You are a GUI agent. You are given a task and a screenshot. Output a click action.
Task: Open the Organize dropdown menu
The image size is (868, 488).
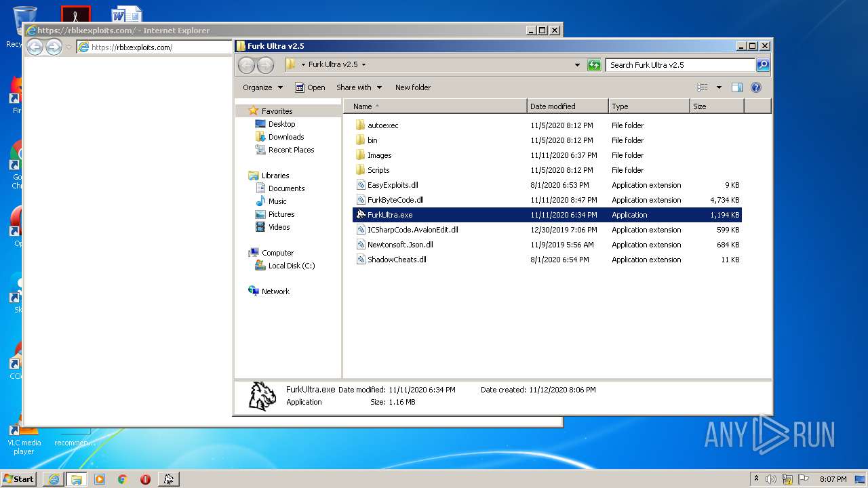pyautogui.click(x=262, y=87)
